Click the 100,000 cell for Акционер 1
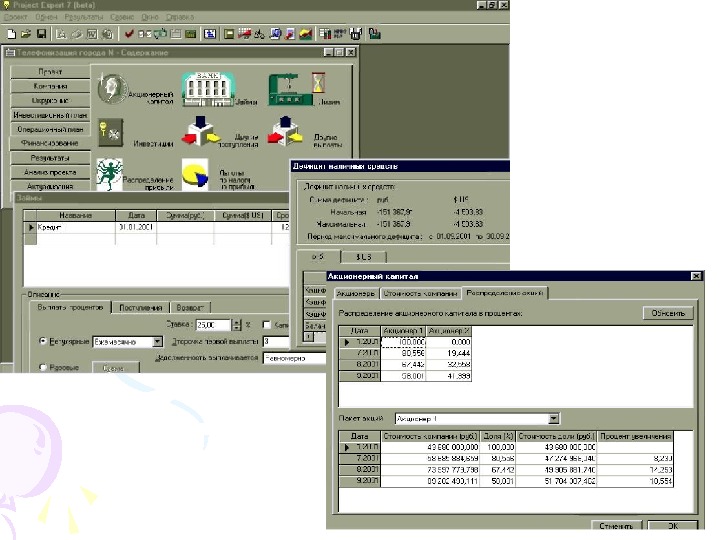 click(x=403, y=342)
